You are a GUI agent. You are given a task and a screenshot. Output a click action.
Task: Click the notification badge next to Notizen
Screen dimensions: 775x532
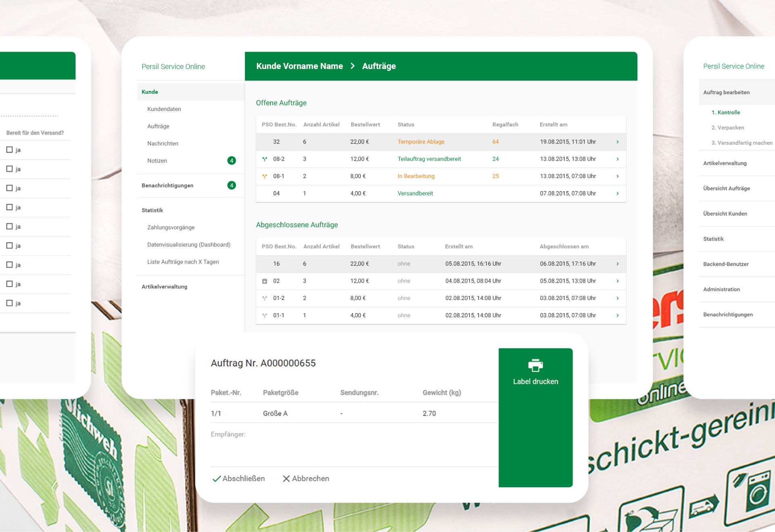tap(231, 160)
